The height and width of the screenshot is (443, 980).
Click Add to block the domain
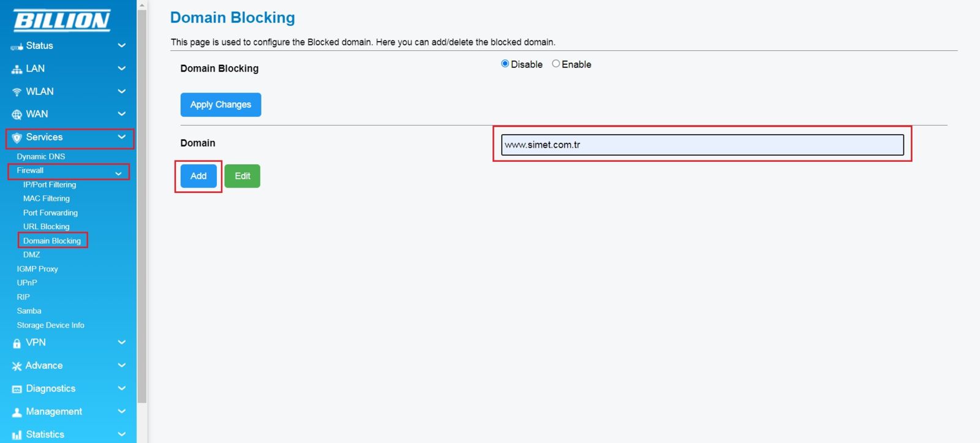[x=198, y=176]
